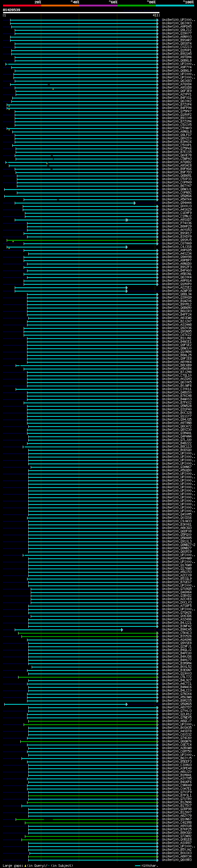Select hit label UniRef100_Q8S8T4
The width and height of the screenshot is (197, 868).
point(177,43)
